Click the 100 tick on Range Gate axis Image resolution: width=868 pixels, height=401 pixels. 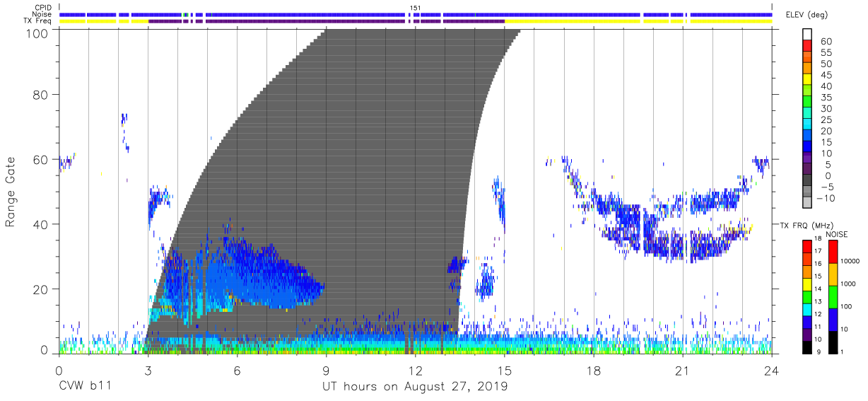37,33
